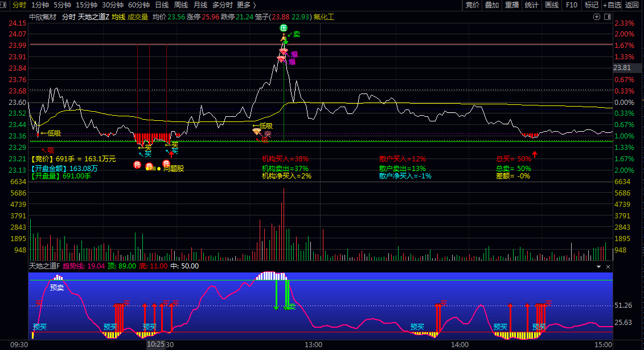
Task: Click the panel toggle icon at top-left corner
Action: [3, 5]
